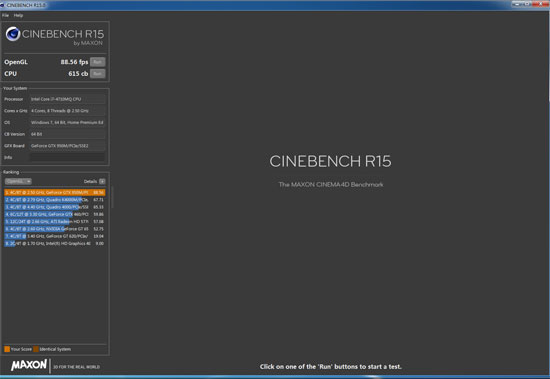Click the Processor field Intel Core i7
The image size is (550, 379).
(x=67, y=99)
